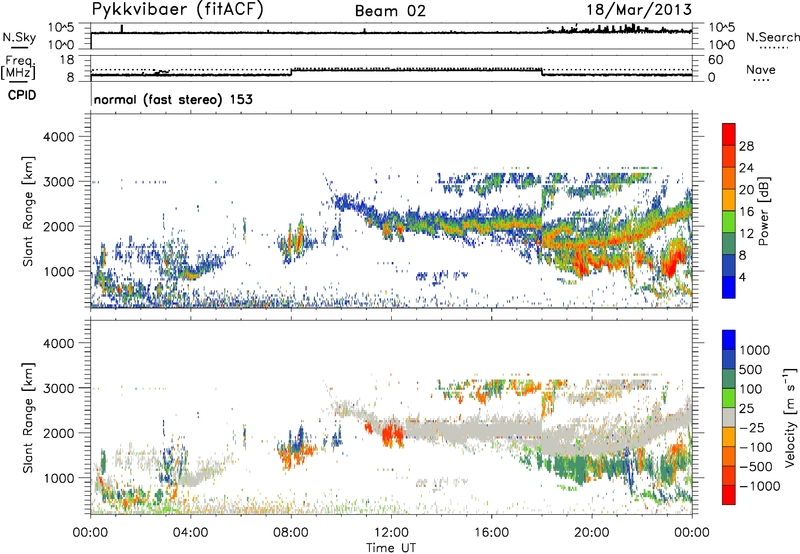Click the 'Freq. [MHz]' axis label
800x554 pixels.
pyautogui.click(x=19, y=67)
